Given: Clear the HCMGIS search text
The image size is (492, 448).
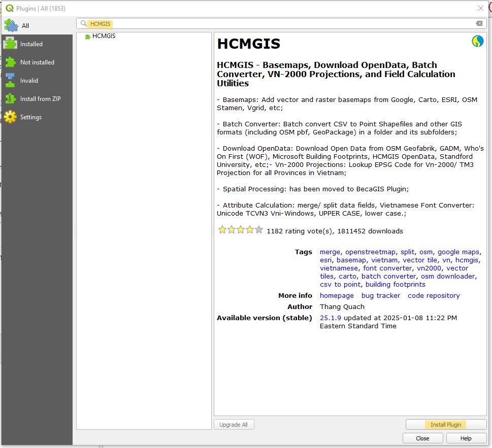Looking at the screenshot, I should (x=479, y=24).
